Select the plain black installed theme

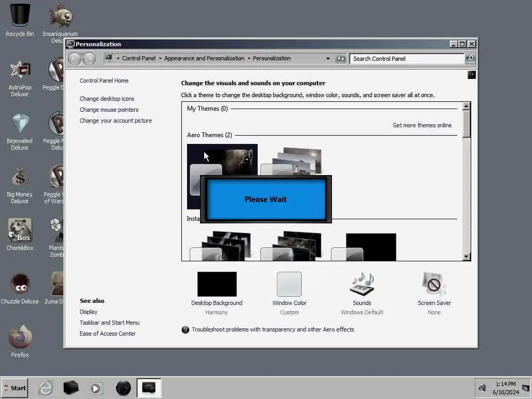(364, 247)
